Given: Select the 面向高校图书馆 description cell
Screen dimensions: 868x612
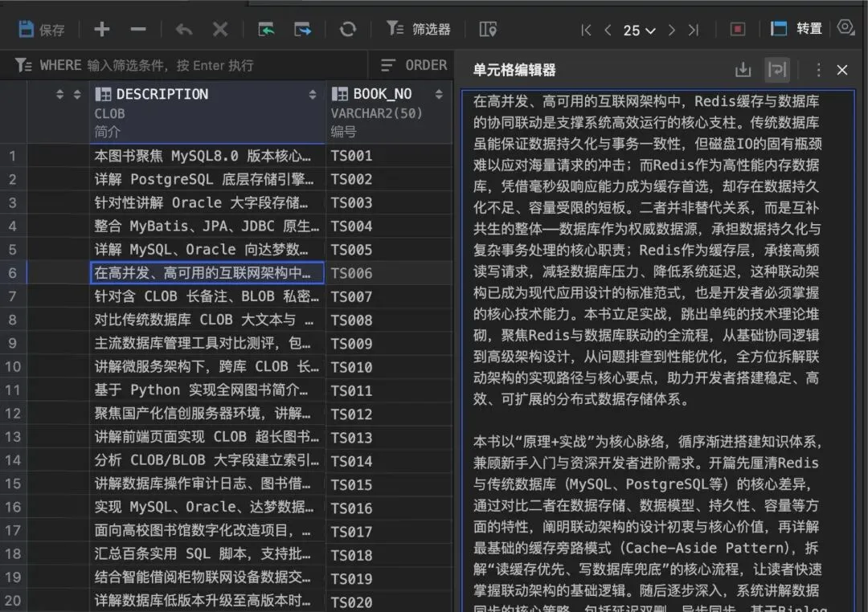Looking at the screenshot, I should [207, 531].
